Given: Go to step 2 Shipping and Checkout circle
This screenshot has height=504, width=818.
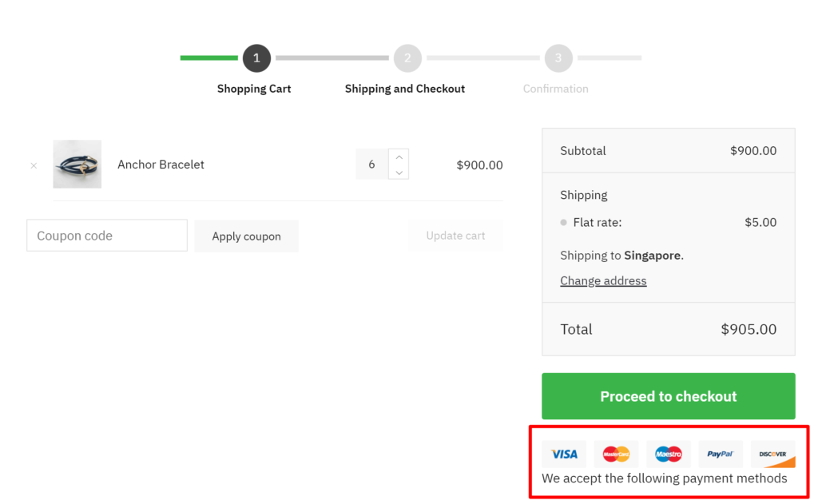Looking at the screenshot, I should pos(407,58).
